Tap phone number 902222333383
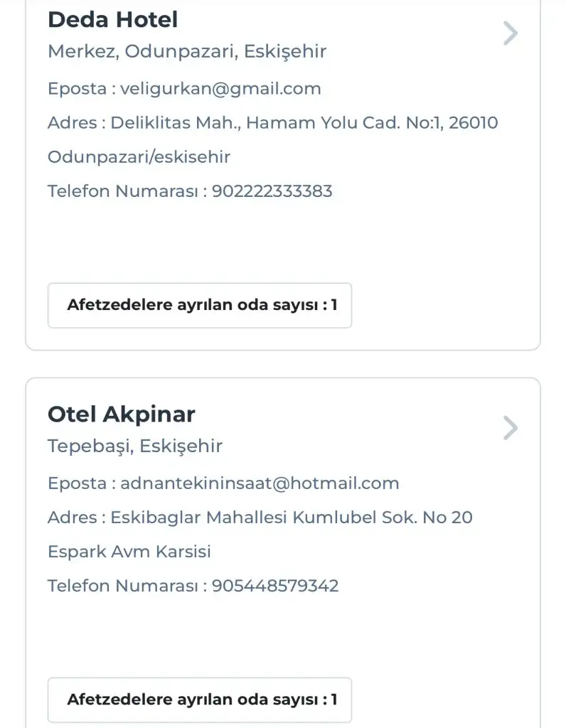The image size is (566, 728). coord(272,191)
